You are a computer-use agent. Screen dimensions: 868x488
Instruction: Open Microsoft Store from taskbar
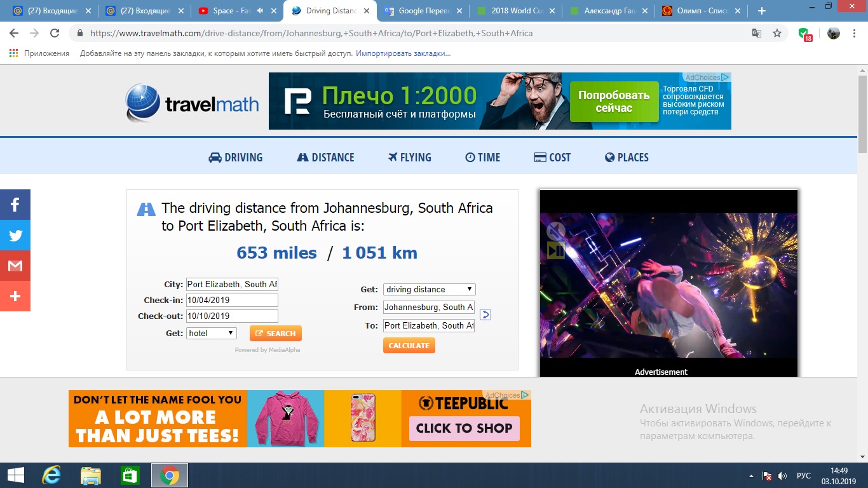click(x=130, y=475)
